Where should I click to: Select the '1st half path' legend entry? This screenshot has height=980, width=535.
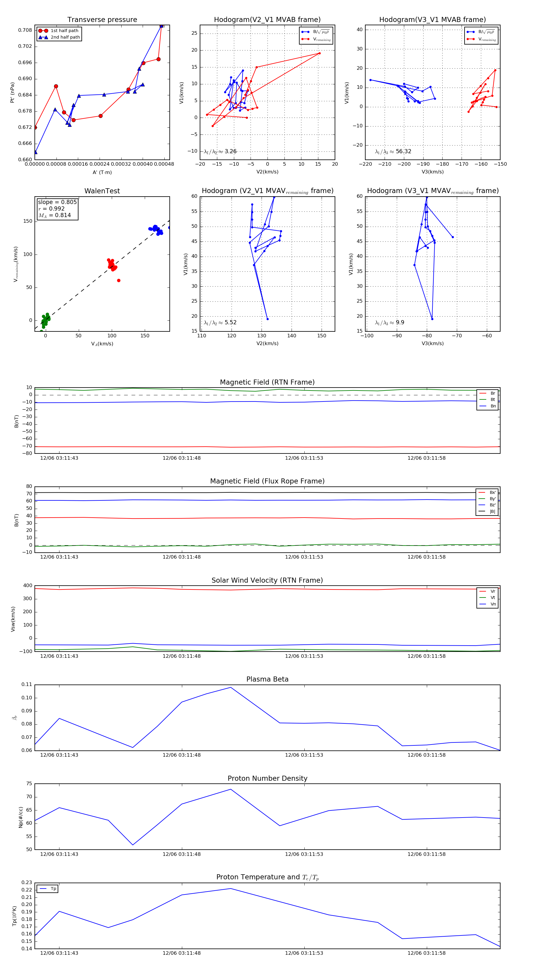click(x=59, y=31)
